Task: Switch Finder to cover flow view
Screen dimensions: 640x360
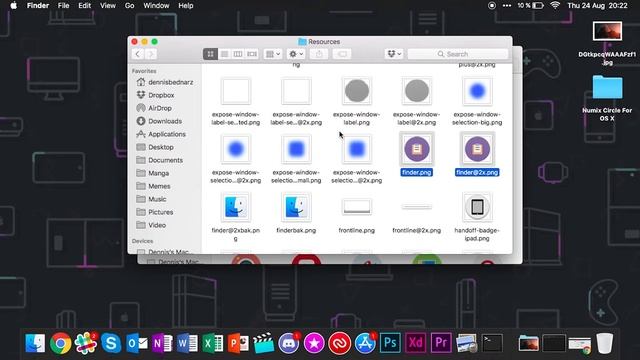Action: point(252,54)
